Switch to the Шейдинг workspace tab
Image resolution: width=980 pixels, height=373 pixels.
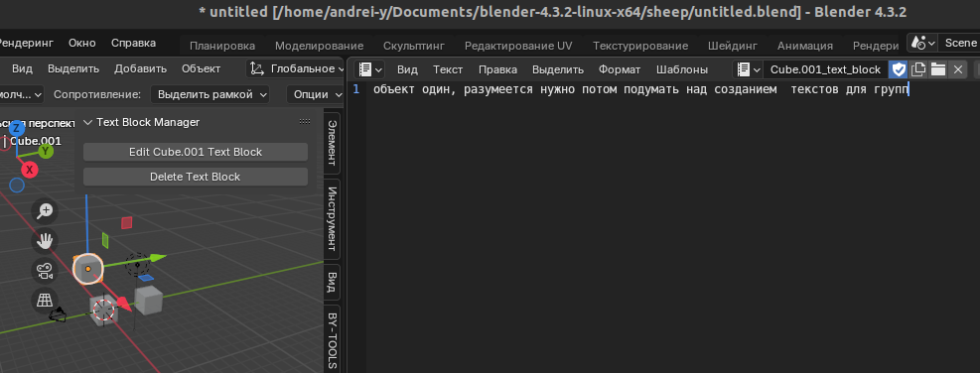pyautogui.click(x=733, y=46)
